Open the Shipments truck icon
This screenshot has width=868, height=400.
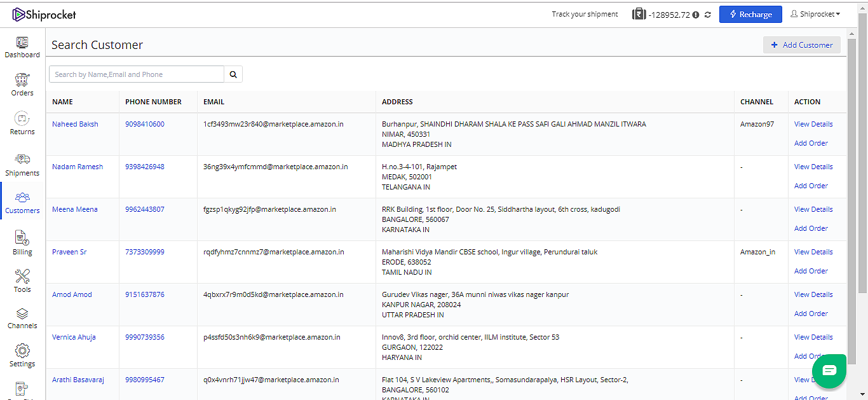coord(22,159)
